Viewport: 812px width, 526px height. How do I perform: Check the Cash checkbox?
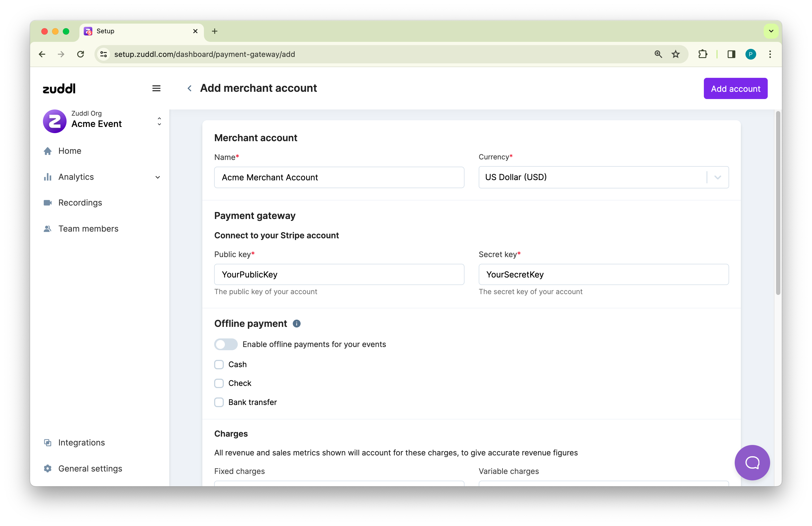[219, 364]
